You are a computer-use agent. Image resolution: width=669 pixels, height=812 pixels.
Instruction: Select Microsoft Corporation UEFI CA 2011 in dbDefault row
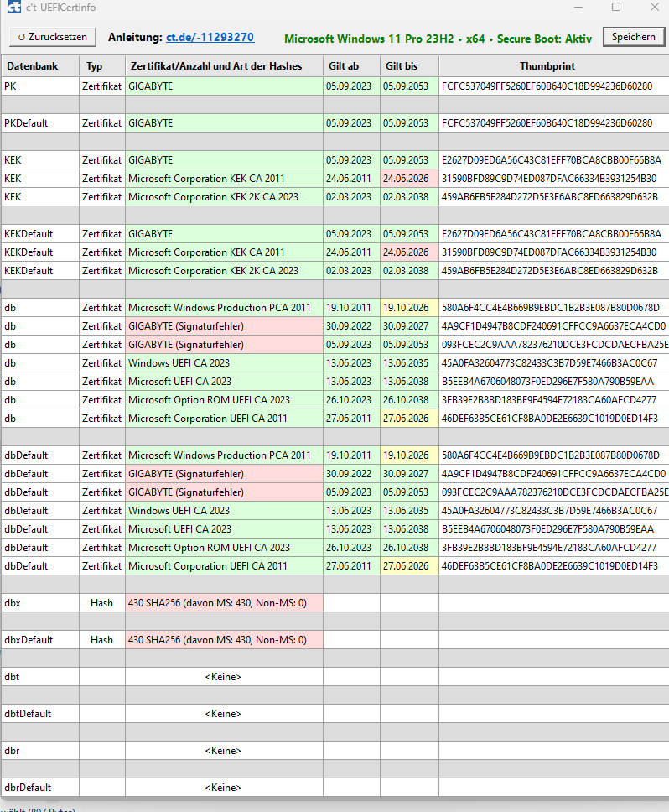pyautogui.click(x=224, y=566)
